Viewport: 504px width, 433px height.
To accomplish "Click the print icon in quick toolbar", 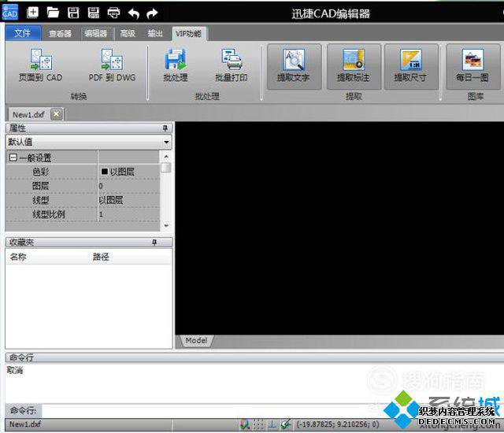I will click(x=113, y=13).
